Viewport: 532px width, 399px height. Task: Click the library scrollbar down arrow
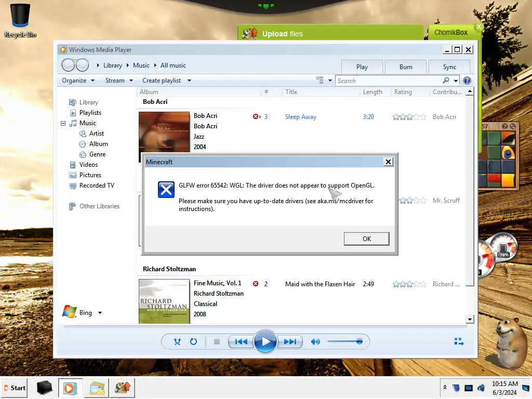click(470, 320)
